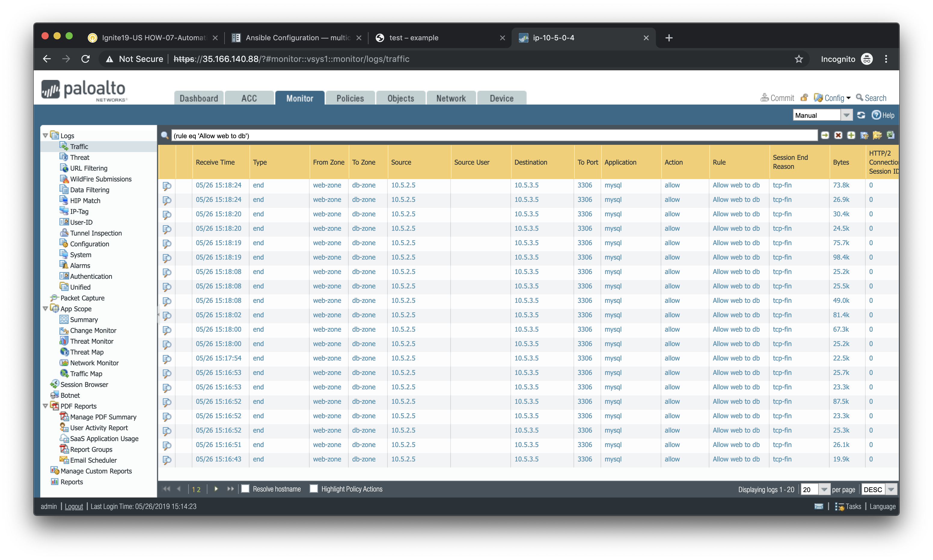The width and height of the screenshot is (933, 560).
Task: Jump to last page of logs
Action: 230,489
